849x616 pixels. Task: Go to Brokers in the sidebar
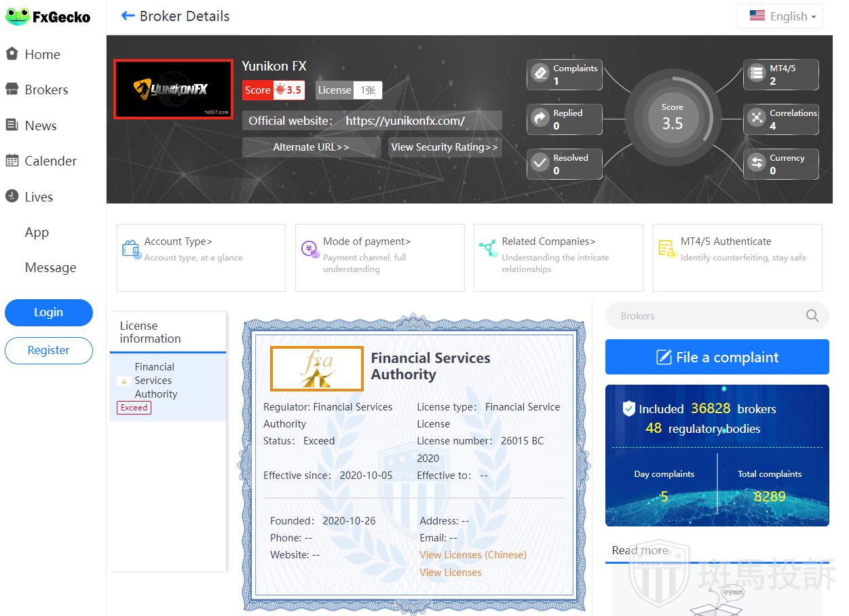(x=46, y=90)
